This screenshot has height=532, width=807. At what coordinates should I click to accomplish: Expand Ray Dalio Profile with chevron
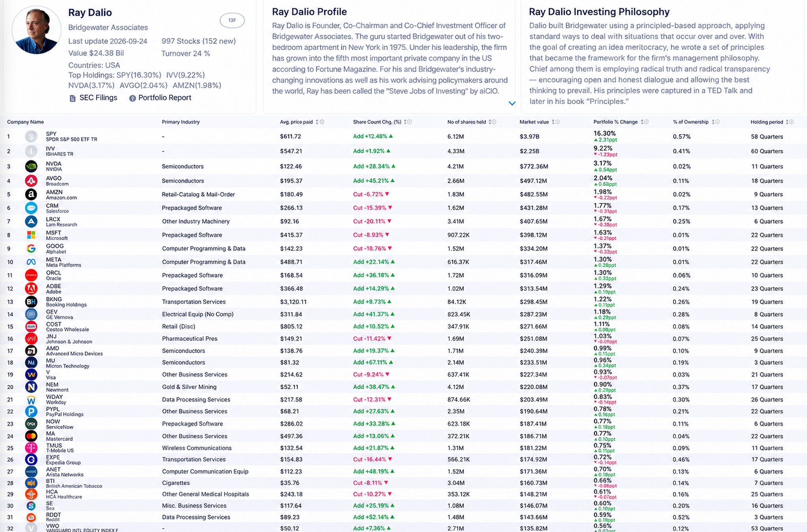coord(512,103)
